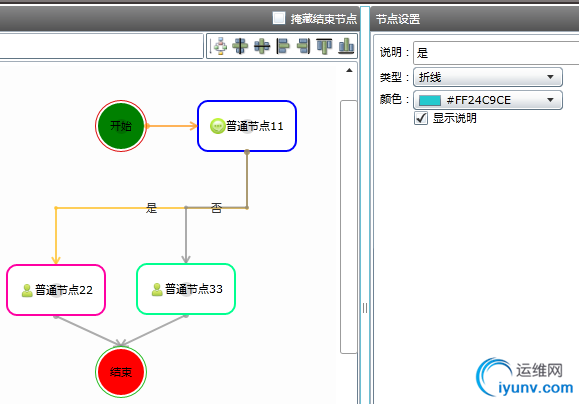Open the 类型 dropdown showing 折线
The width and height of the screenshot is (579, 404).
click(x=488, y=77)
